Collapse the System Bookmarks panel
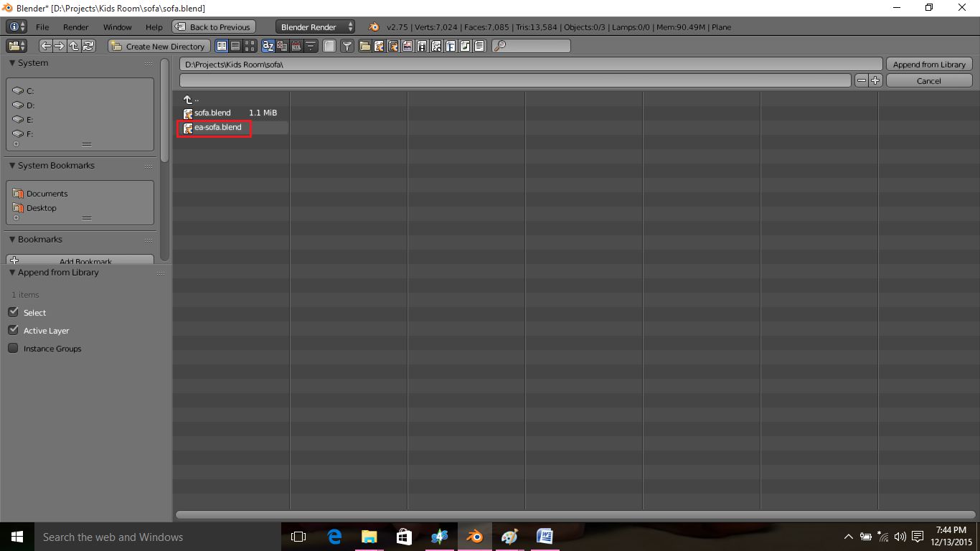Image resolution: width=980 pixels, height=551 pixels. pyautogui.click(x=12, y=166)
